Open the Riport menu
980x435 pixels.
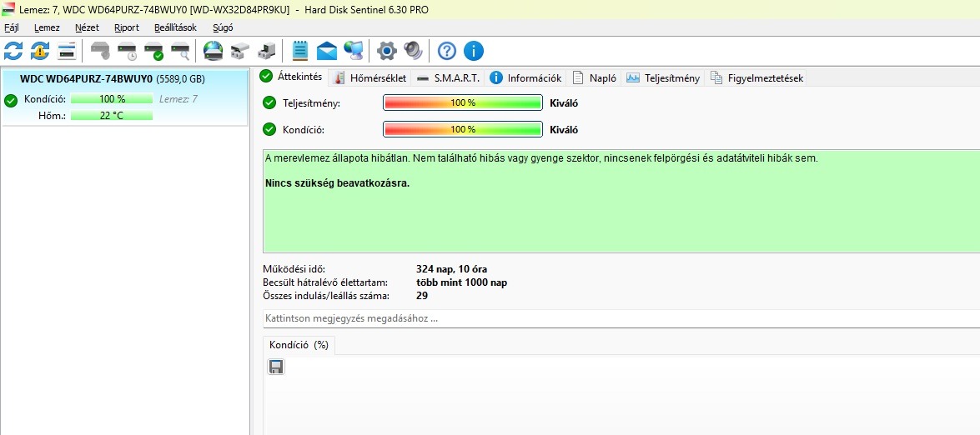point(127,27)
